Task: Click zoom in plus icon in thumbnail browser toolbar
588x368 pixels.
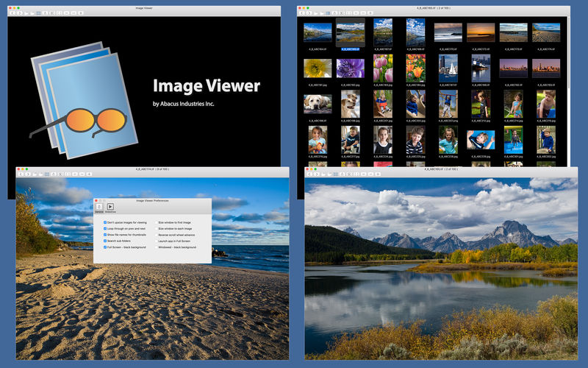Action: [x=370, y=13]
